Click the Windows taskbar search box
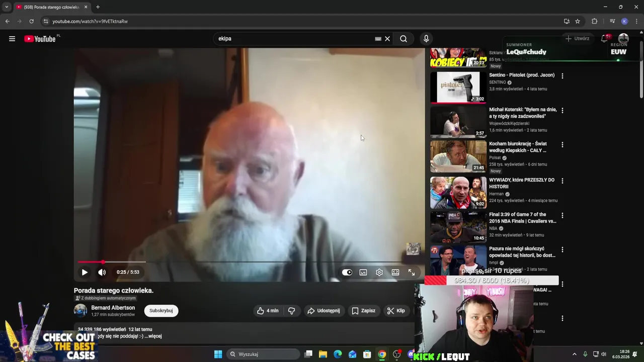The width and height of the screenshot is (644, 362). [263, 354]
